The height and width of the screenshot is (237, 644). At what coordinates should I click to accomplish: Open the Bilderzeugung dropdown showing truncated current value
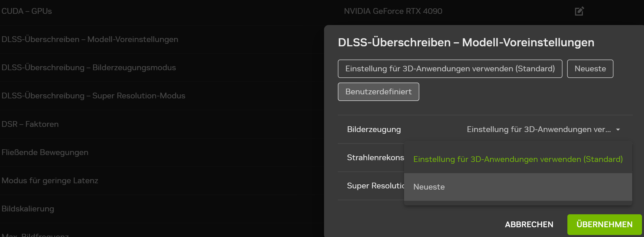pyautogui.click(x=539, y=129)
